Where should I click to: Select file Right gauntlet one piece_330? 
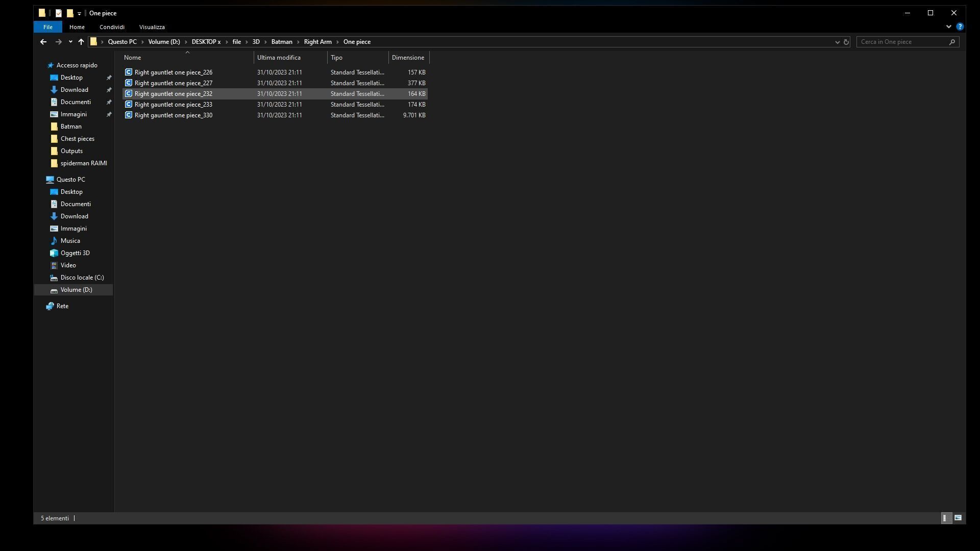pos(173,115)
